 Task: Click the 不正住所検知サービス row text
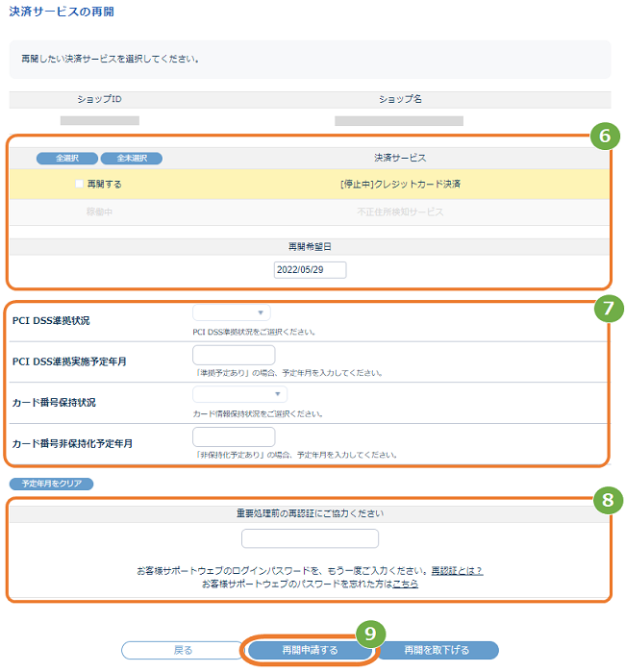tap(400, 212)
